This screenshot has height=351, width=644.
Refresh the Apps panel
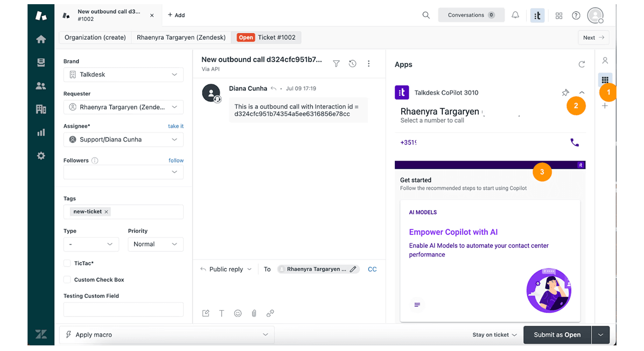[581, 64]
